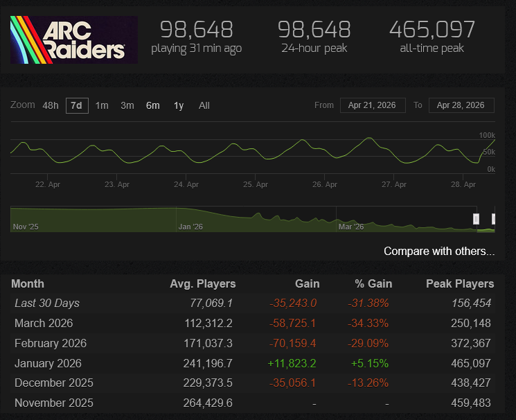Choose the 6m zoom option

point(152,105)
